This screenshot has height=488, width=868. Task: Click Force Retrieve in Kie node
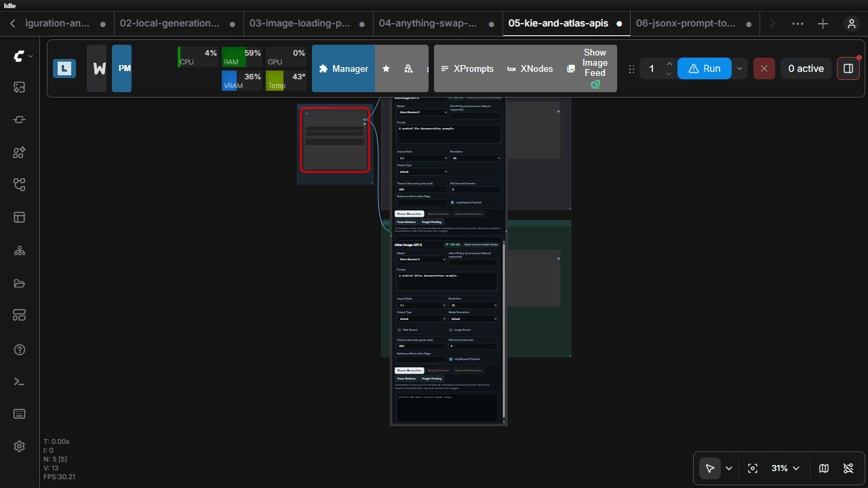406,222
